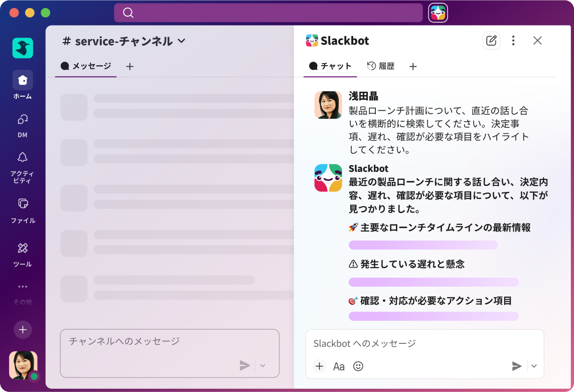Toggle Aa text formatting in Slackbot composer
The width and height of the screenshot is (574, 392).
tap(339, 366)
